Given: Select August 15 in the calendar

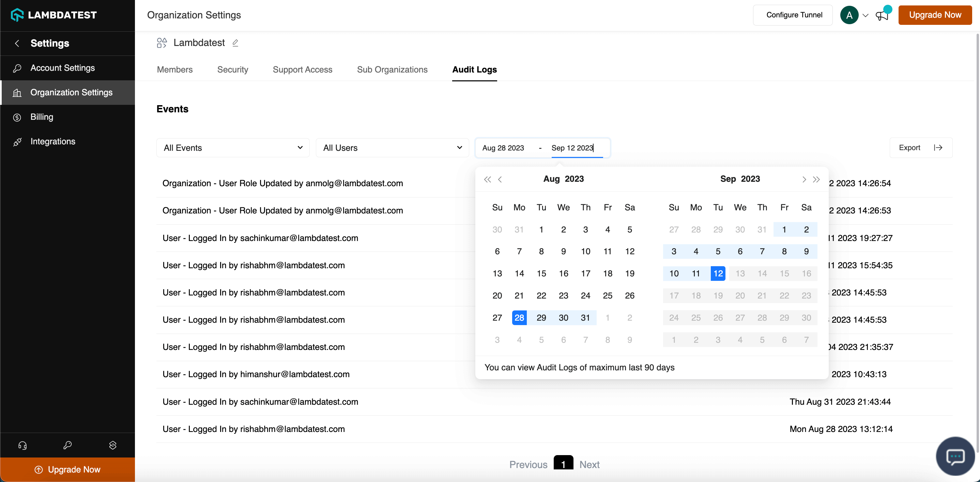Looking at the screenshot, I should tap(541, 273).
